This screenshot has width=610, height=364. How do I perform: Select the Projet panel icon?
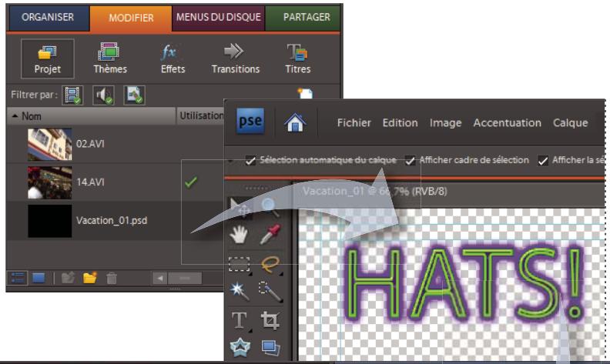coord(48,58)
